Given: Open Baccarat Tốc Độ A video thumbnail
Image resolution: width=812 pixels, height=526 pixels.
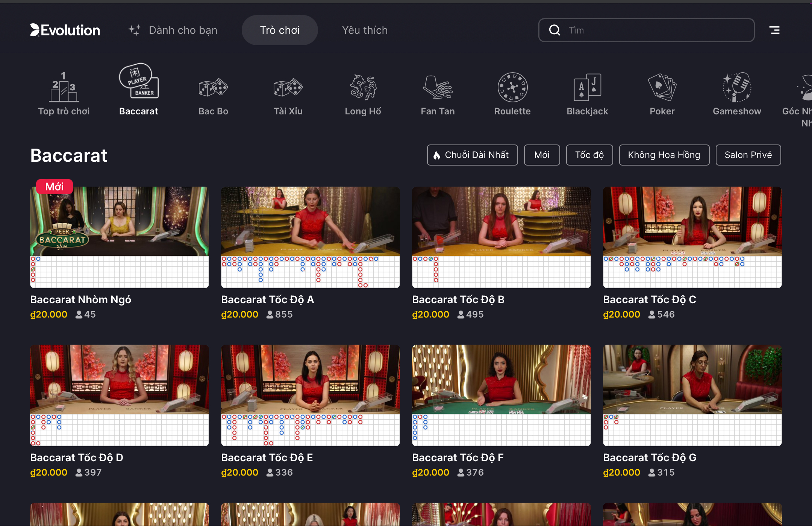Looking at the screenshot, I should 311,221.
